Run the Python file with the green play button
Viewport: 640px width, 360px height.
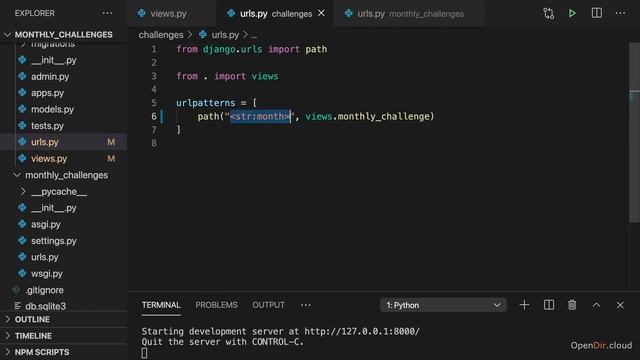572,13
